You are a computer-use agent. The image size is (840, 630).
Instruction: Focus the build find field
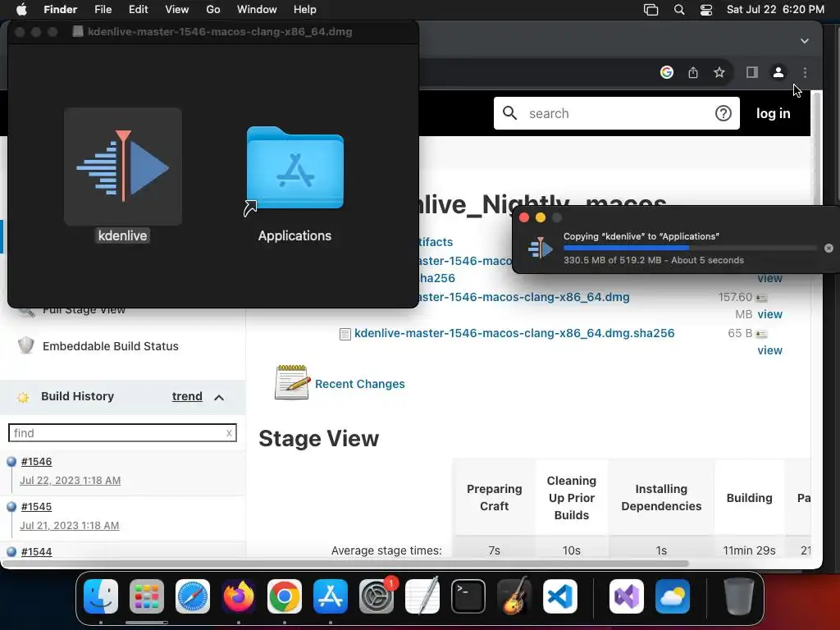122,433
